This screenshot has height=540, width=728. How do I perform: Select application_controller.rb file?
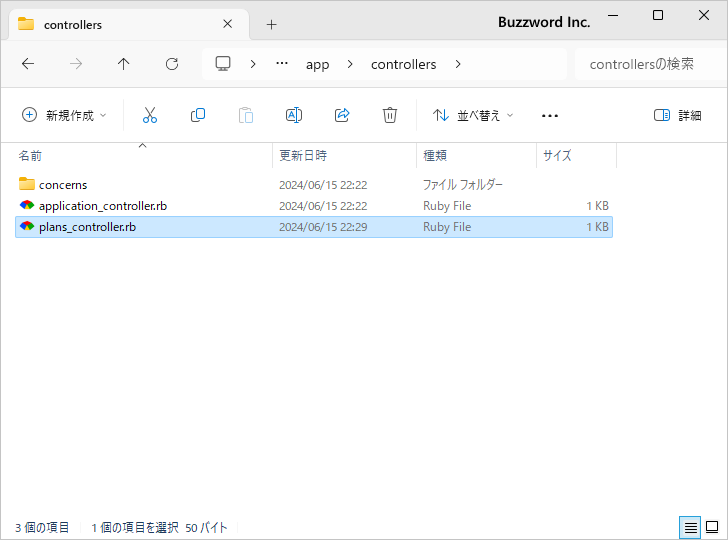coord(314,206)
